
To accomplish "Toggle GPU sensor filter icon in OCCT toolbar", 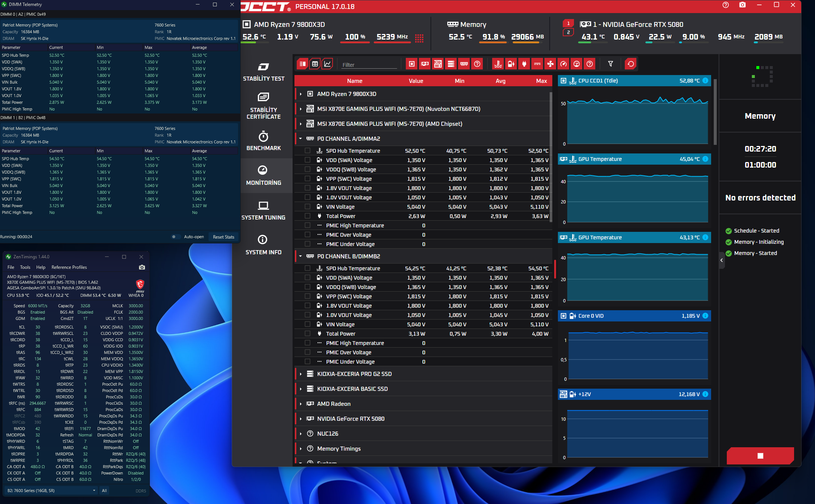I will point(425,64).
